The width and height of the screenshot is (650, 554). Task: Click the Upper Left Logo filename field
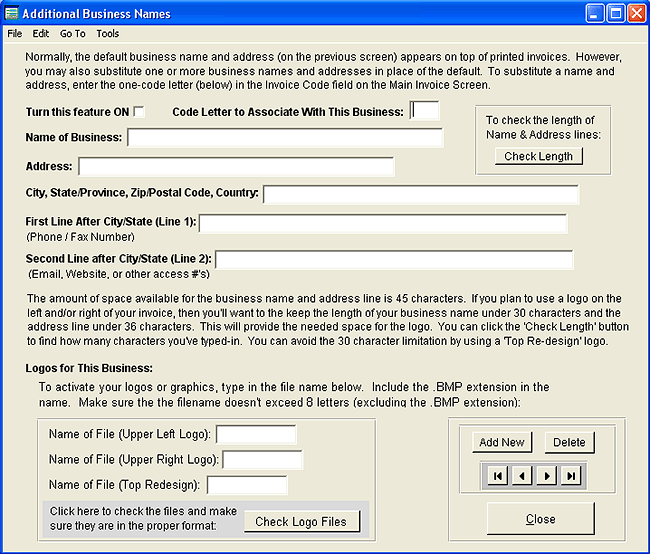(x=256, y=434)
